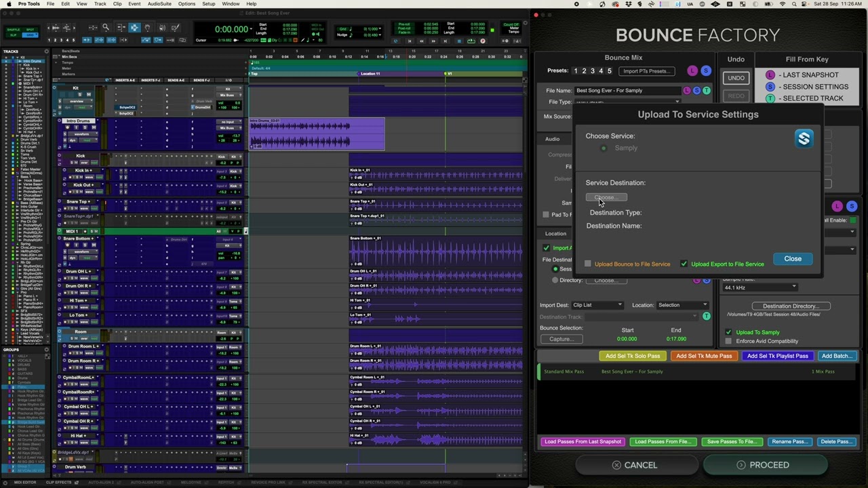
Task: Select the Selector tool in Pro Tools
Action: click(134, 28)
